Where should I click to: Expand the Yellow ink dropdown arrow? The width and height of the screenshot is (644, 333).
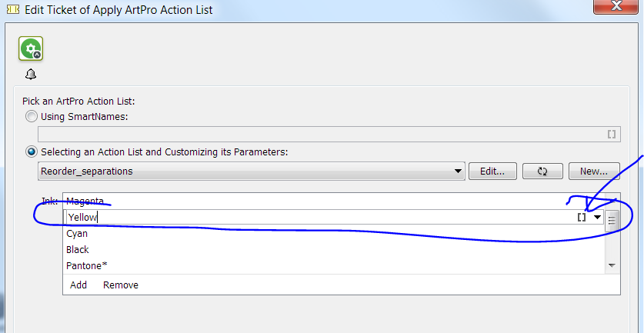coord(597,218)
